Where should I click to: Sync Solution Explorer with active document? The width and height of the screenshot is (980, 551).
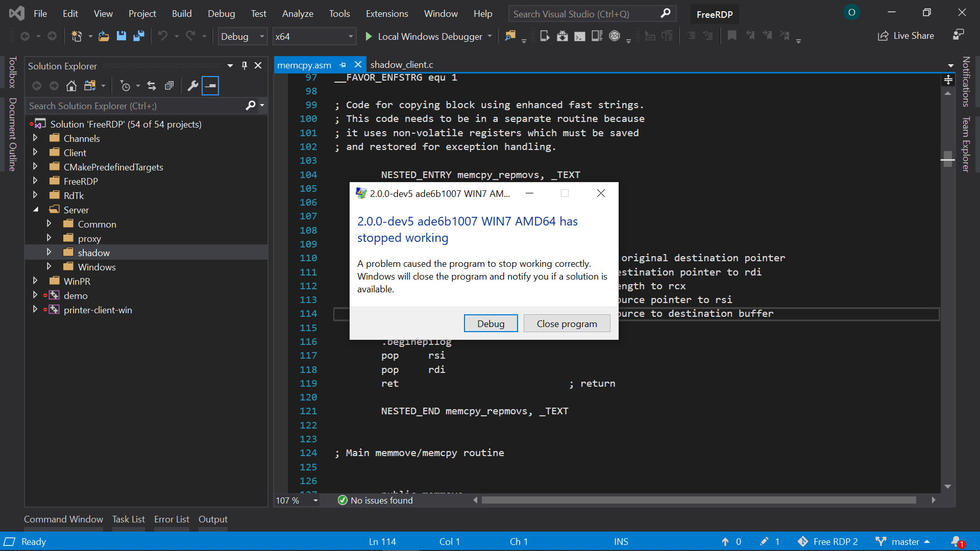coord(151,86)
